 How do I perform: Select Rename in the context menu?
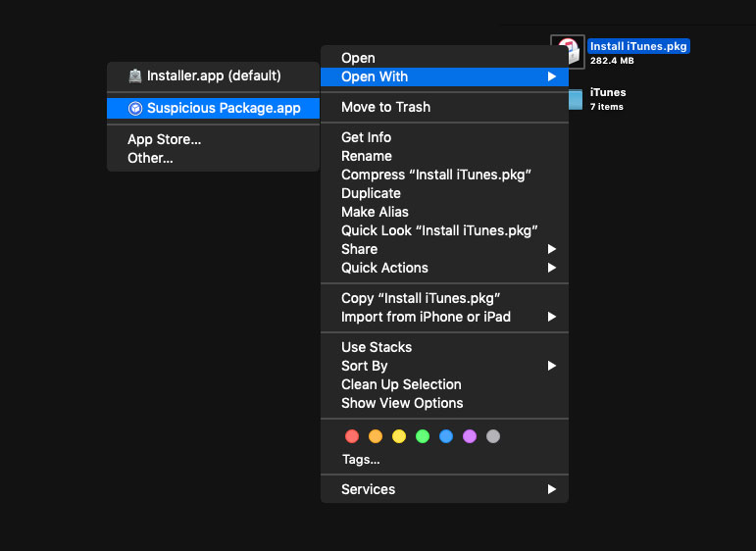point(444,156)
